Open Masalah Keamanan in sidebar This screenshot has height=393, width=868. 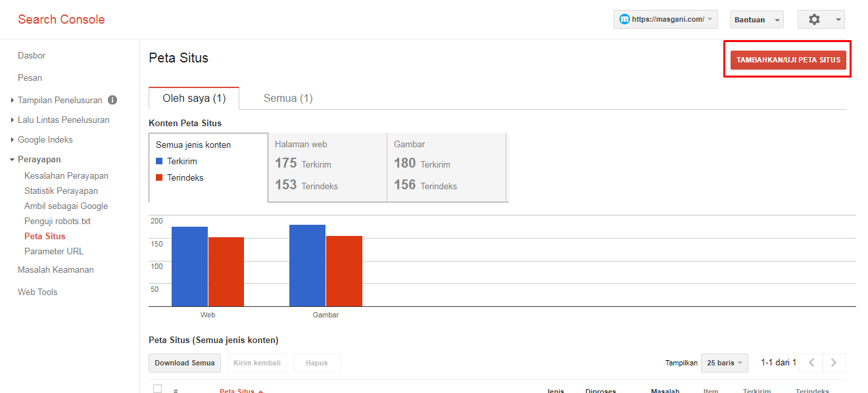click(x=56, y=269)
